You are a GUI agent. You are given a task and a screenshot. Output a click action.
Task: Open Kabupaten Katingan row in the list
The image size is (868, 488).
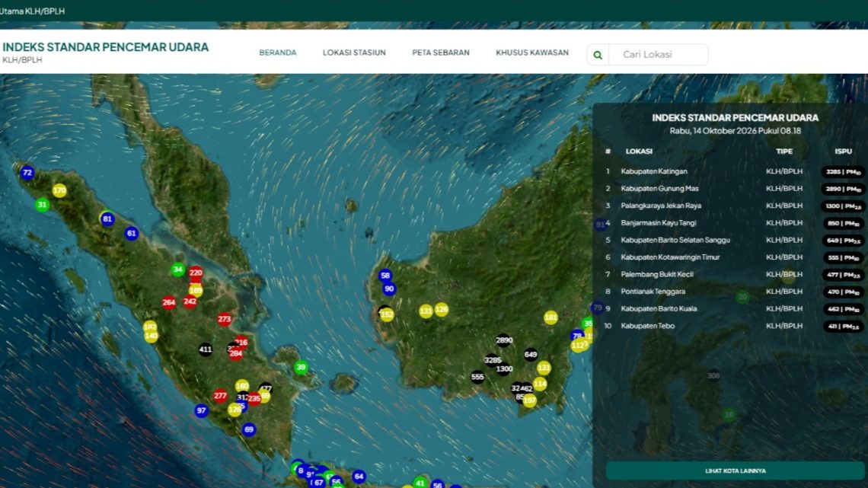(x=736, y=171)
